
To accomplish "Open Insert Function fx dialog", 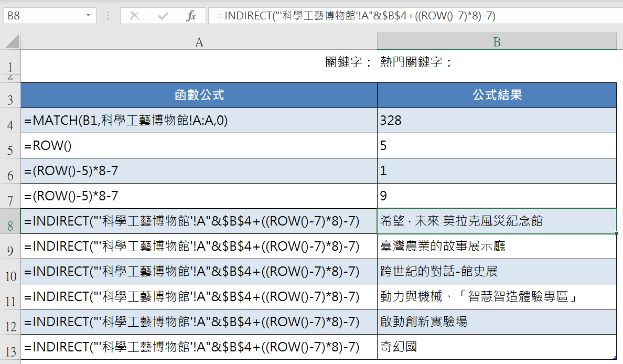I will click(x=191, y=16).
